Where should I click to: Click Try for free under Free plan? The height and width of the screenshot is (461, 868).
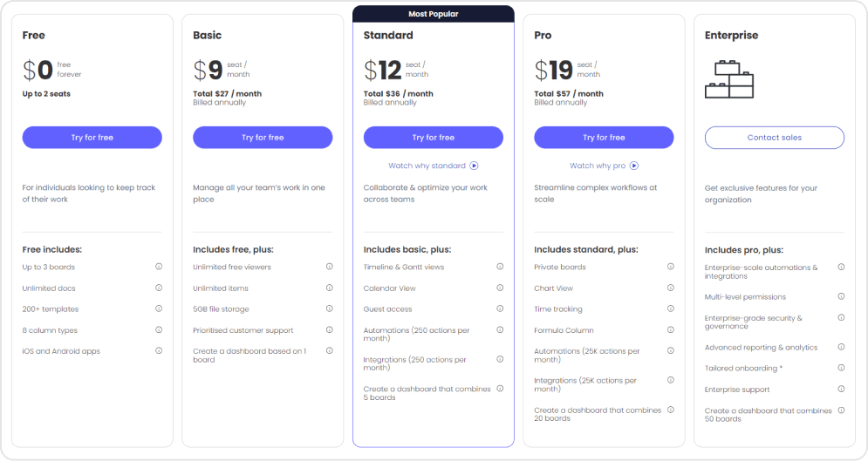click(92, 138)
